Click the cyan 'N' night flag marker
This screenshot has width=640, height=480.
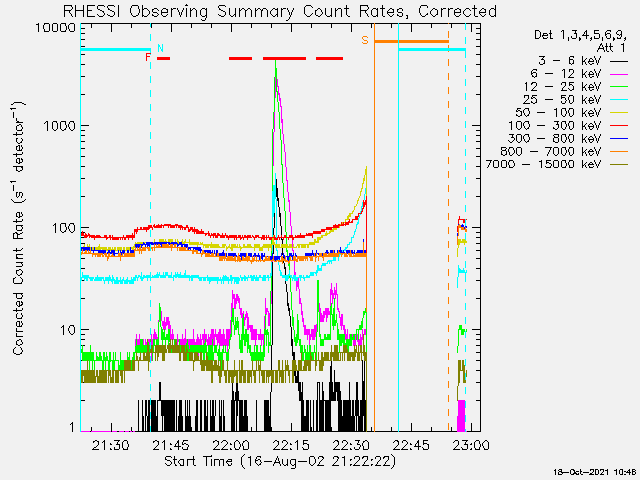[160, 48]
